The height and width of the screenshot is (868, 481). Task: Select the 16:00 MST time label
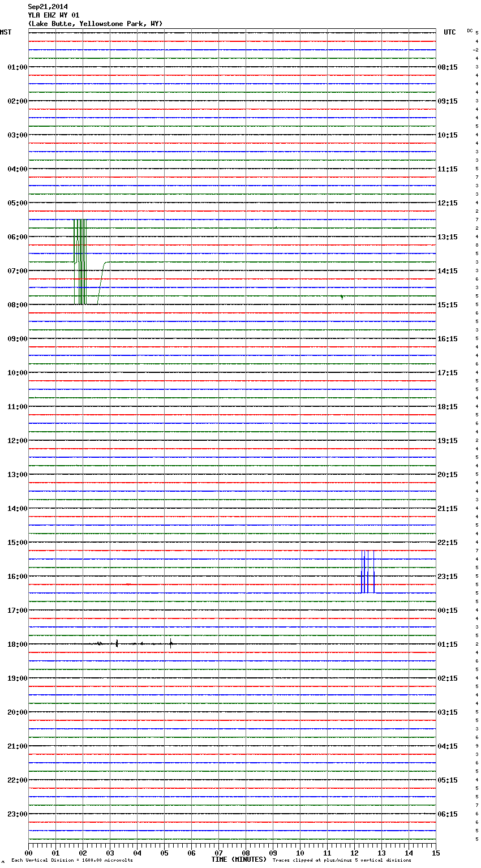coord(18,577)
